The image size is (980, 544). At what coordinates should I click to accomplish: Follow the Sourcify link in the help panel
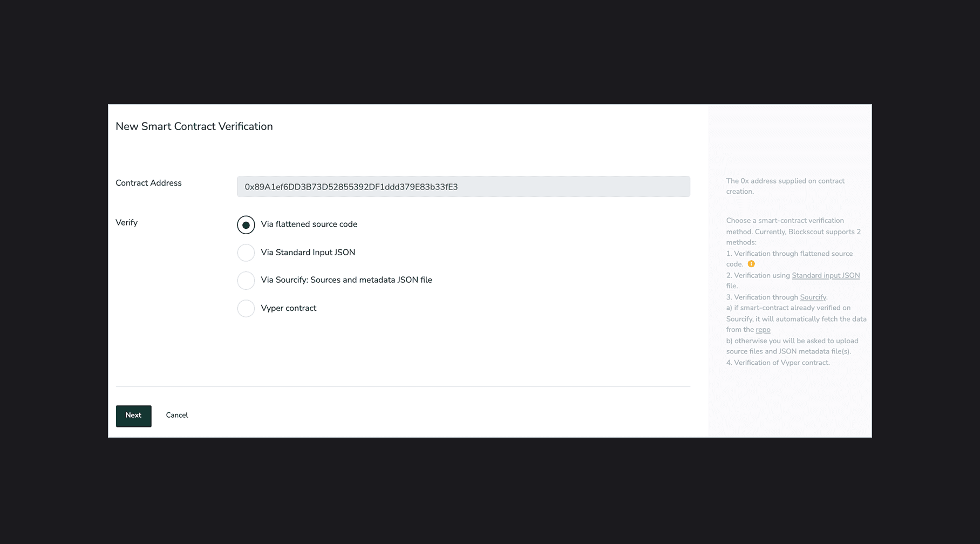coord(813,297)
